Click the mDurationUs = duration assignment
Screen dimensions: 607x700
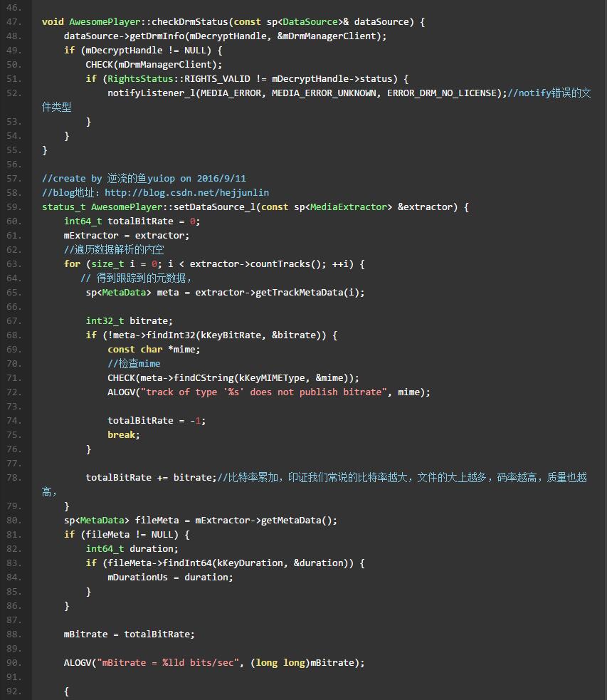(x=170, y=577)
